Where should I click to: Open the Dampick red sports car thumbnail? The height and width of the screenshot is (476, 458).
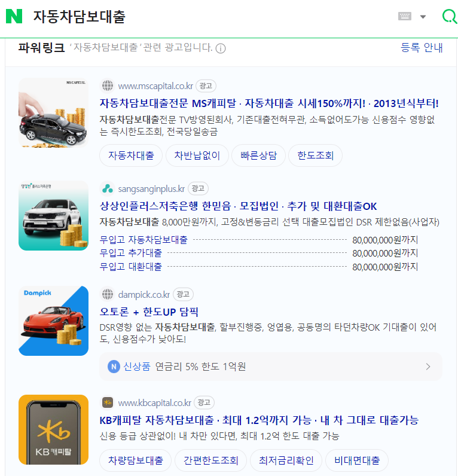[x=53, y=321]
